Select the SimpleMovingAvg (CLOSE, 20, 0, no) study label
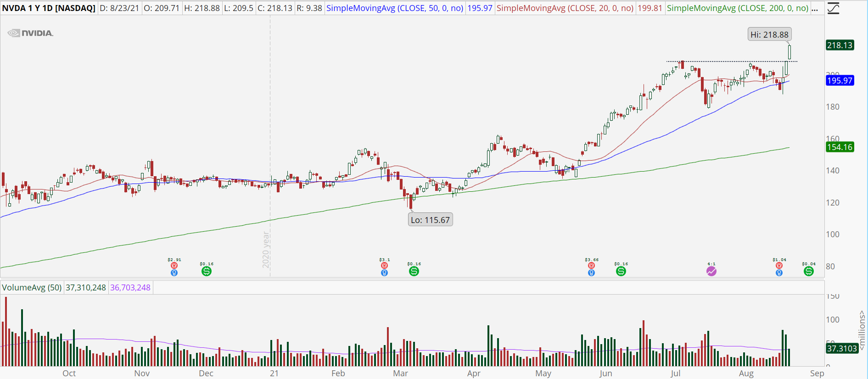 click(x=565, y=8)
